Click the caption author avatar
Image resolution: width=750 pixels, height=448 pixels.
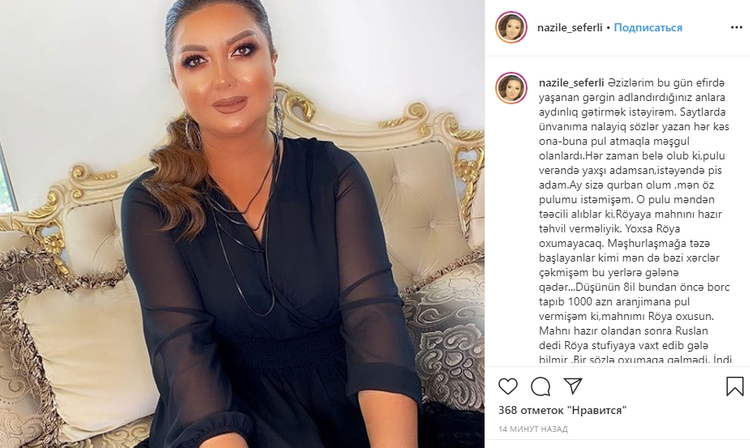[511, 88]
